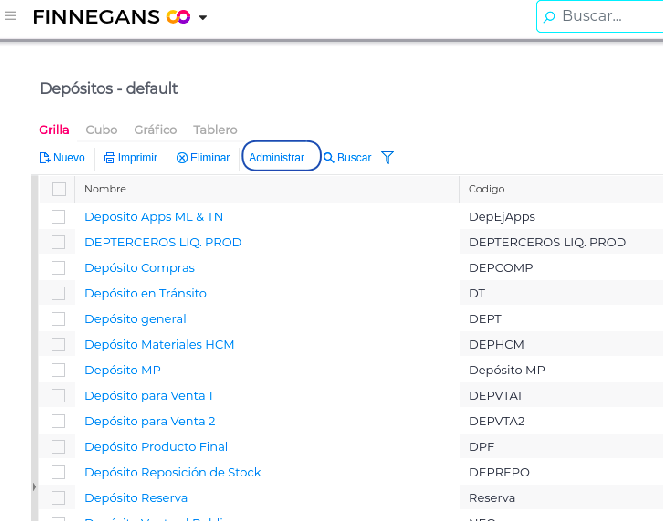Click the Buscar magnifier icon in toolbar

point(329,158)
